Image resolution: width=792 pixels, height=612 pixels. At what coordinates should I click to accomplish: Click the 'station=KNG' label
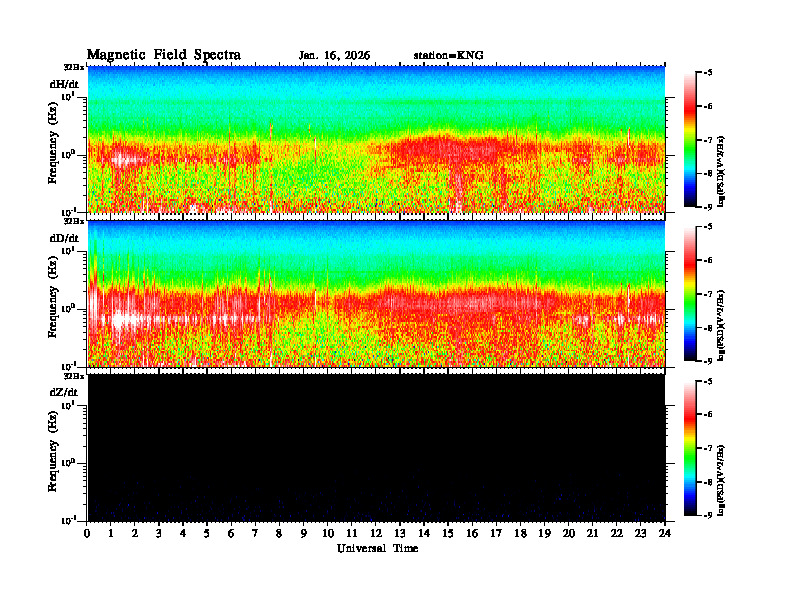pos(449,56)
